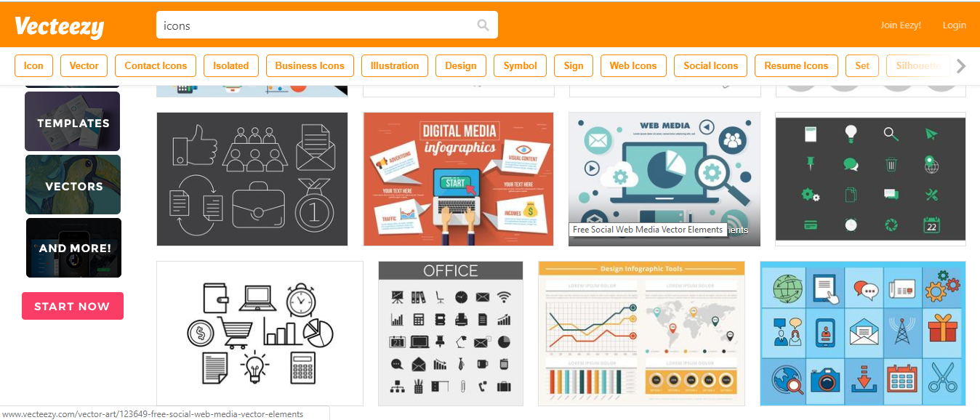Screen dimensions: 980x420
Task: Click the Resume Icons tag
Action: tap(796, 65)
